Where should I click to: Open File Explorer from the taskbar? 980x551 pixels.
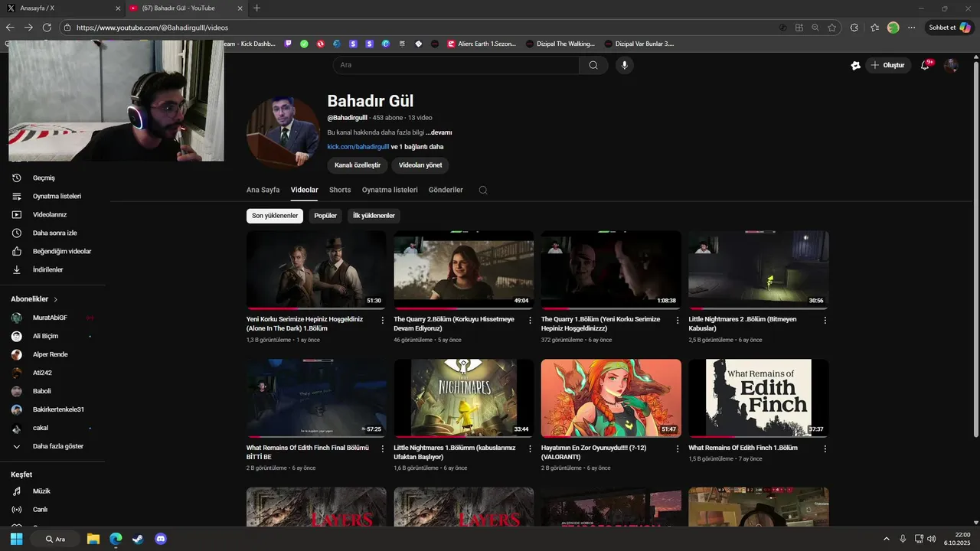click(93, 539)
